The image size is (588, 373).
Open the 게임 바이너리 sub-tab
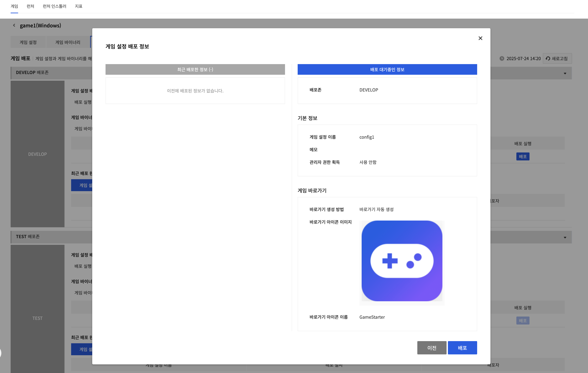tap(68, 42)
